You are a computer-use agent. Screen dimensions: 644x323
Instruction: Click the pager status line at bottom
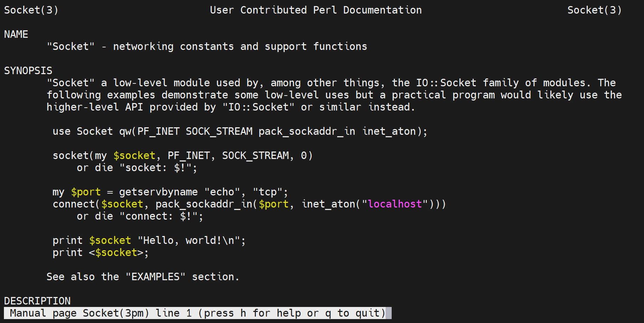click(197, 313)
